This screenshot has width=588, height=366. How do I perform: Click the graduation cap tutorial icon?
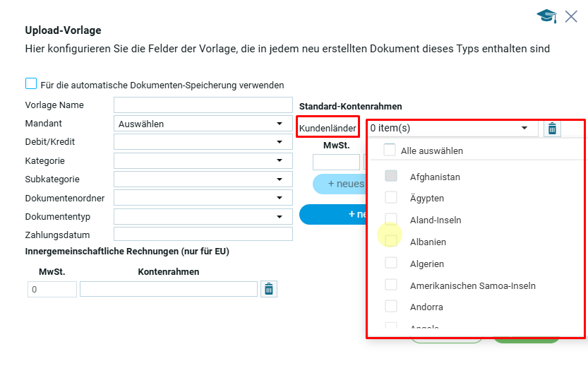(x=546, y=16)
